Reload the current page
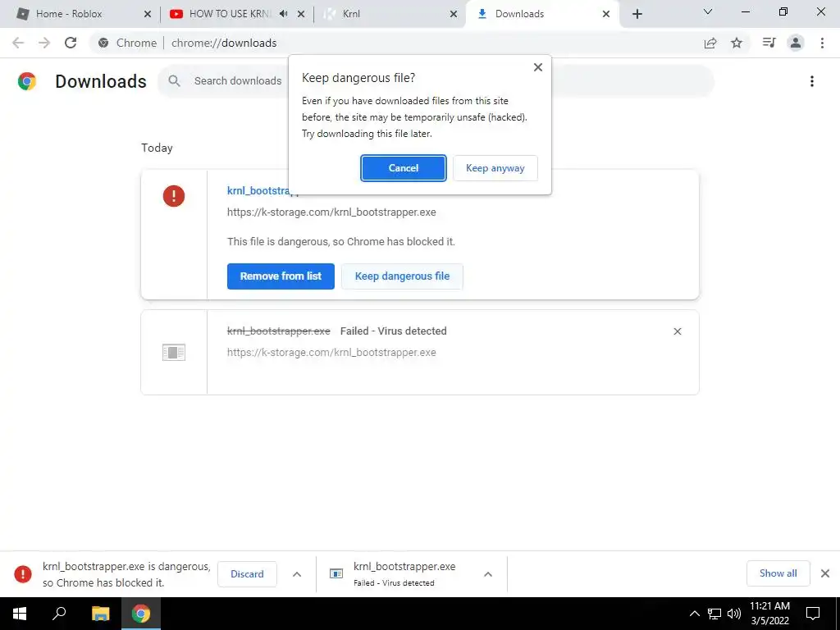Image resolution: width=840 pixels, height=630 pixels. tap(71, 43)
